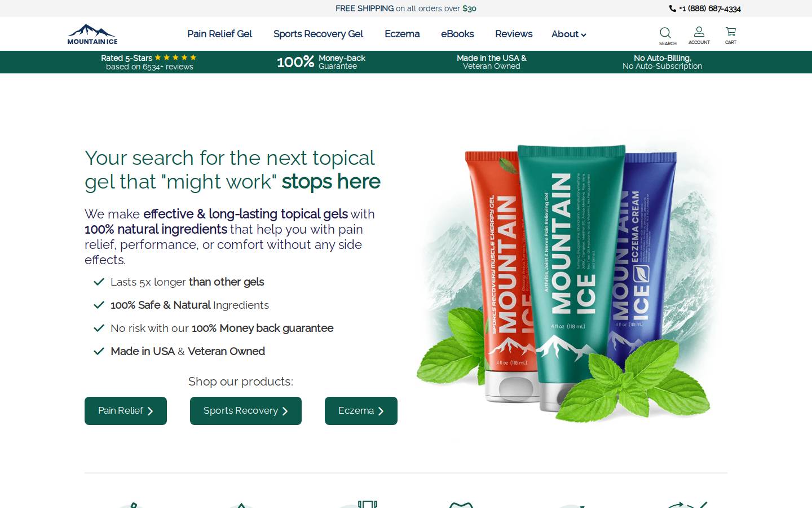
Task: Click the checkmark beside No risk guarantee
Action: [x=99, y=328]
